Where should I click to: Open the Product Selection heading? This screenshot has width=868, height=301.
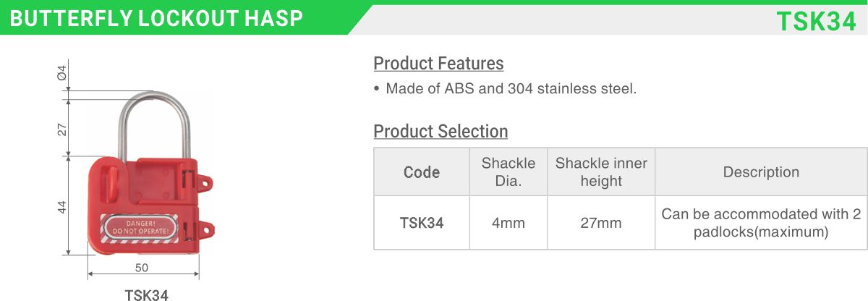(441, 132)
